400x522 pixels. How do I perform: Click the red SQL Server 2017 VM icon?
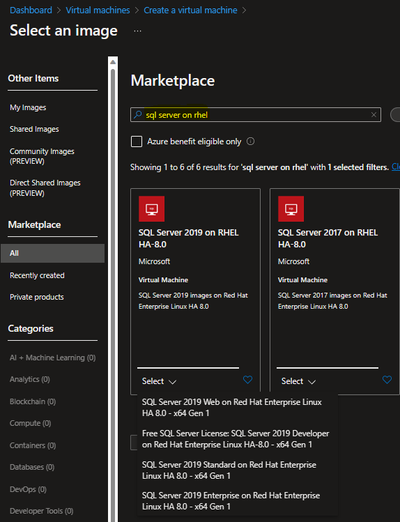pyautogui.click(x=291, y=209)
